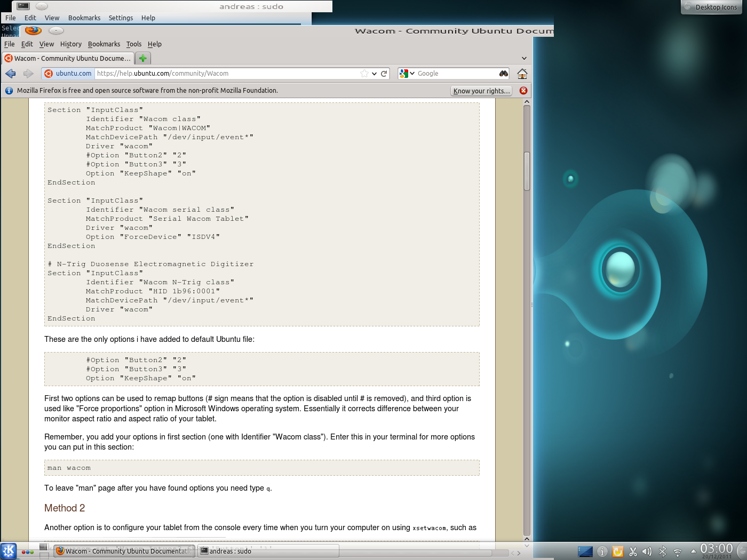The height and width of the screenshot is (560, 747).
Task: Open the Firefox home page icon
Action: (x=522, y=74)
